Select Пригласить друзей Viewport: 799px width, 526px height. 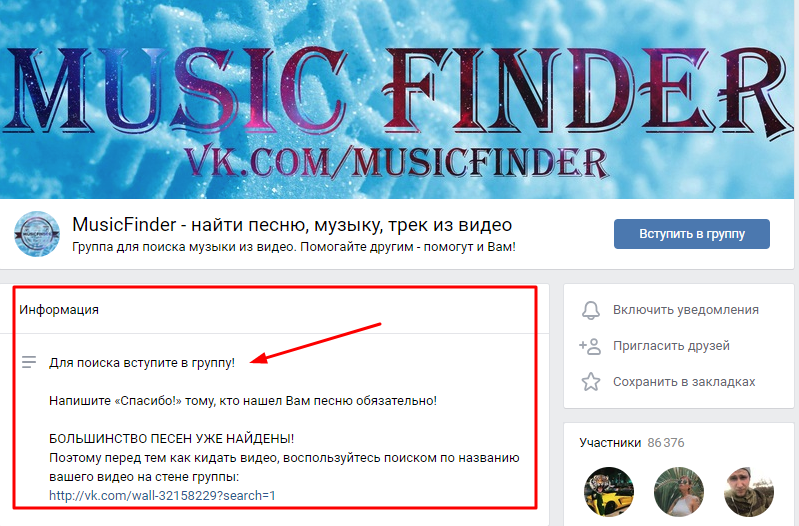tap(671, 346)
